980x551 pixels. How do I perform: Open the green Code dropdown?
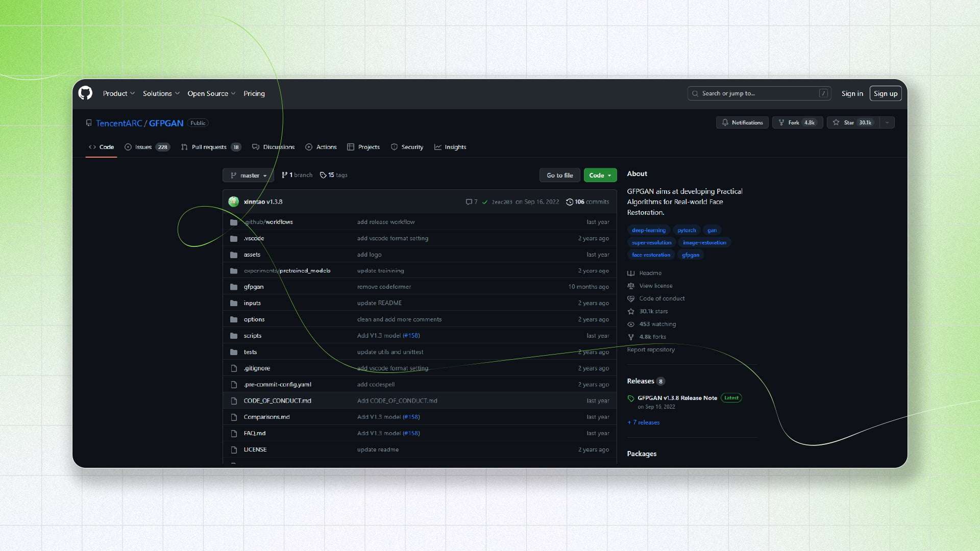pos(600,175)
